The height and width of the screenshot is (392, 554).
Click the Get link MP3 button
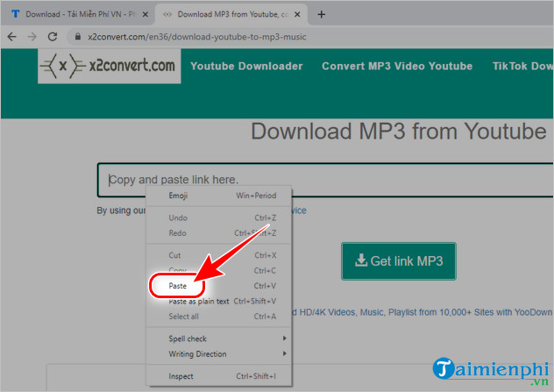tap(399, 261)
